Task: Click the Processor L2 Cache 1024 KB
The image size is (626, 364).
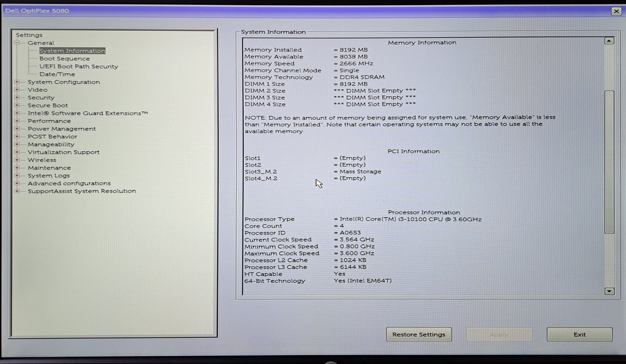Action: click(x=350, y=260)
